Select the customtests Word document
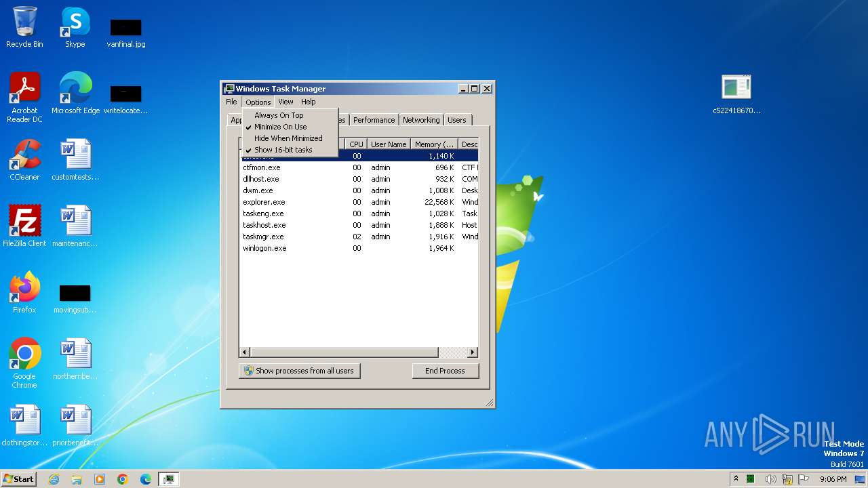 [75, 160]
